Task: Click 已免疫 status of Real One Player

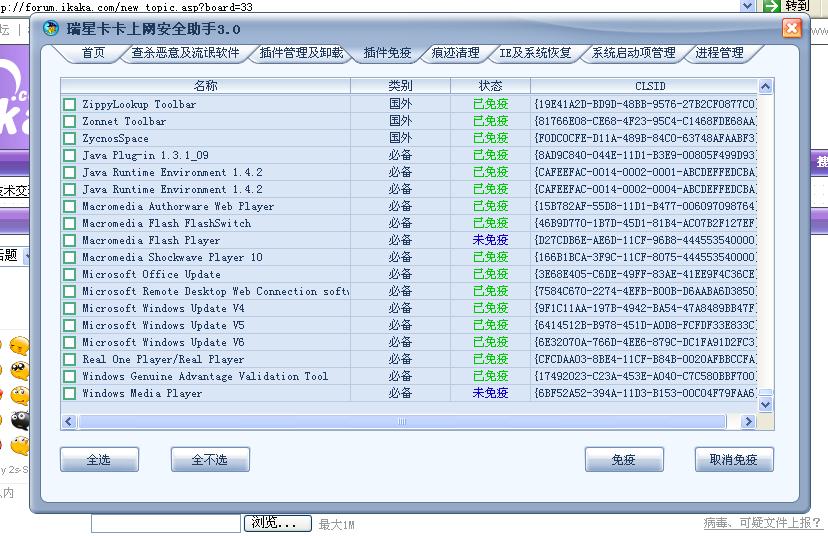Action: click(x=490, y=360)
